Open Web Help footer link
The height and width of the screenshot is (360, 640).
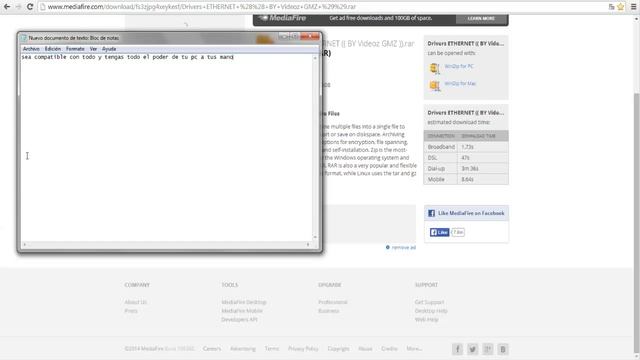click(x=427, y=319)
